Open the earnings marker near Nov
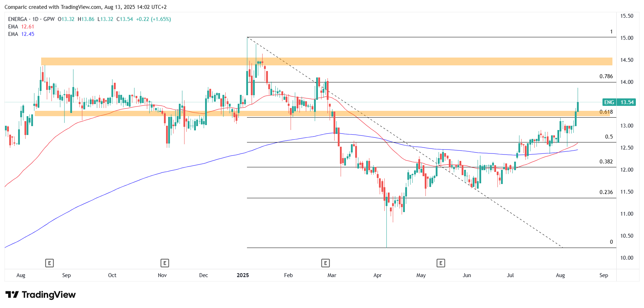Image resolution: width=644 pixels, height=308 pixels. click(164, 263)
